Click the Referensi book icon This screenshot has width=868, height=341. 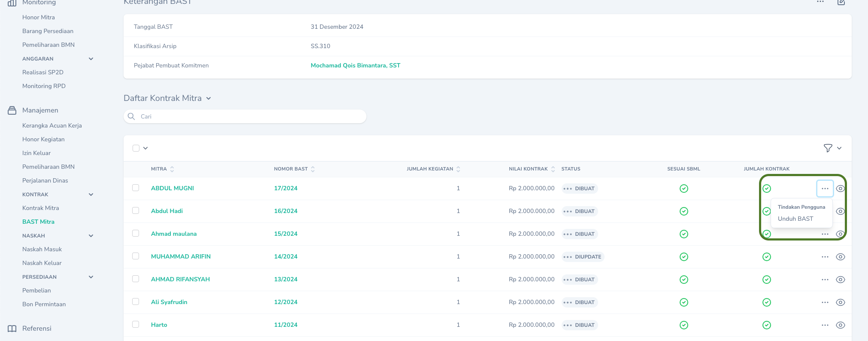(x=12, y=329)
